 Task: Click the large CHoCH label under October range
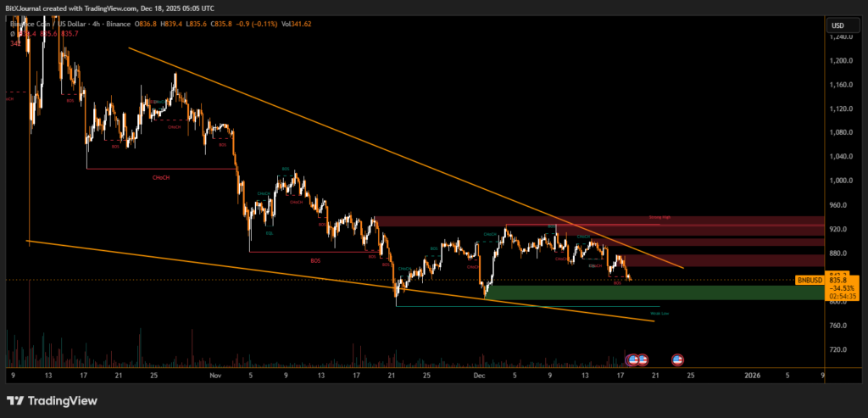pos(159,178)
